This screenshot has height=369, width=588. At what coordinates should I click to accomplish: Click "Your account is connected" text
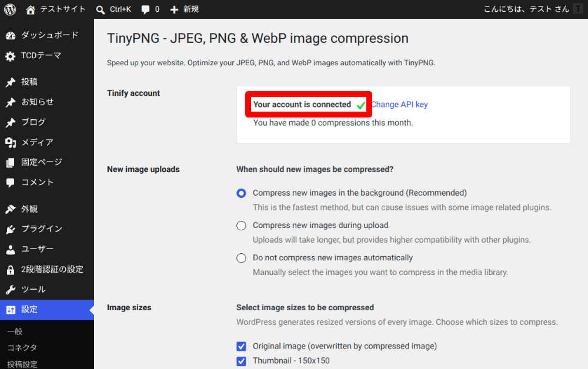coord(302,105)
